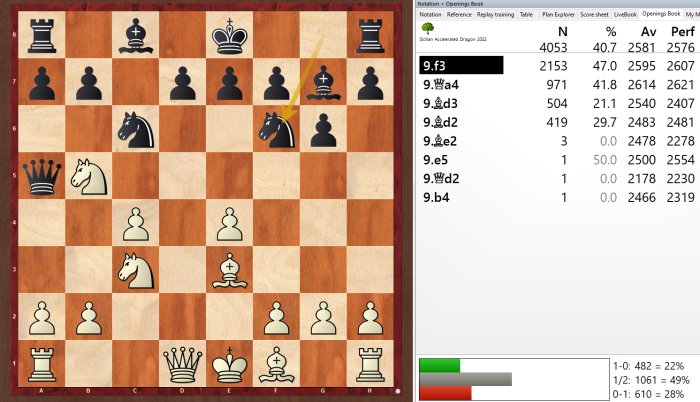The image size is (700, 402).
Task: Switch to the Notation tab
Action: pos(430,15)
